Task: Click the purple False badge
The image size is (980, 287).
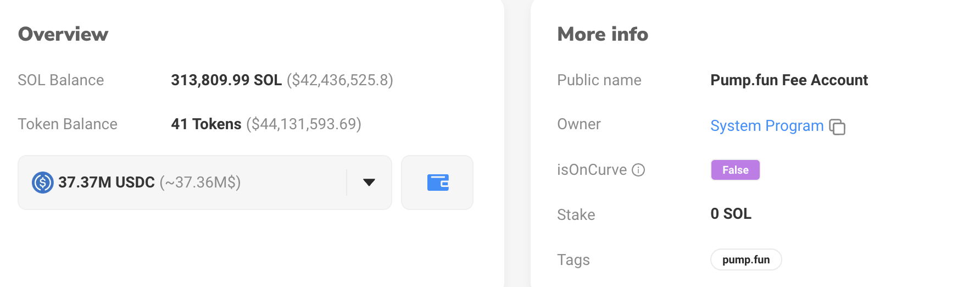Action: click(x=735, y=170)
